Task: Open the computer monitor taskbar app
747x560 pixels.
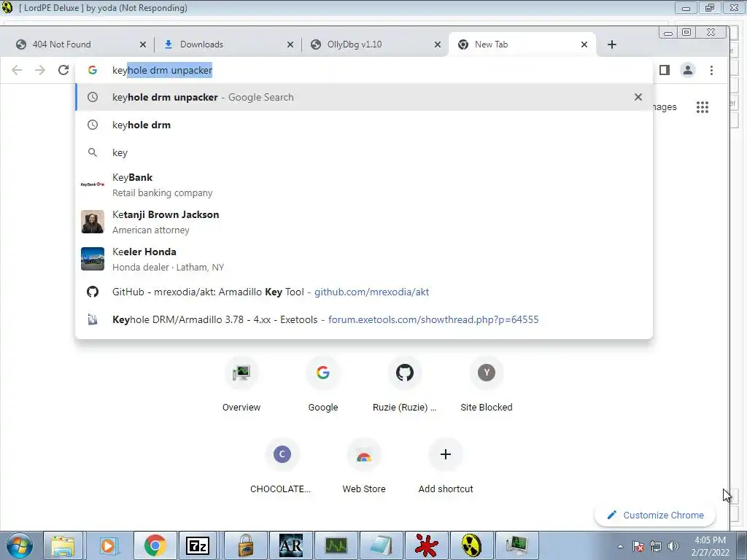Action: point(517,545)
